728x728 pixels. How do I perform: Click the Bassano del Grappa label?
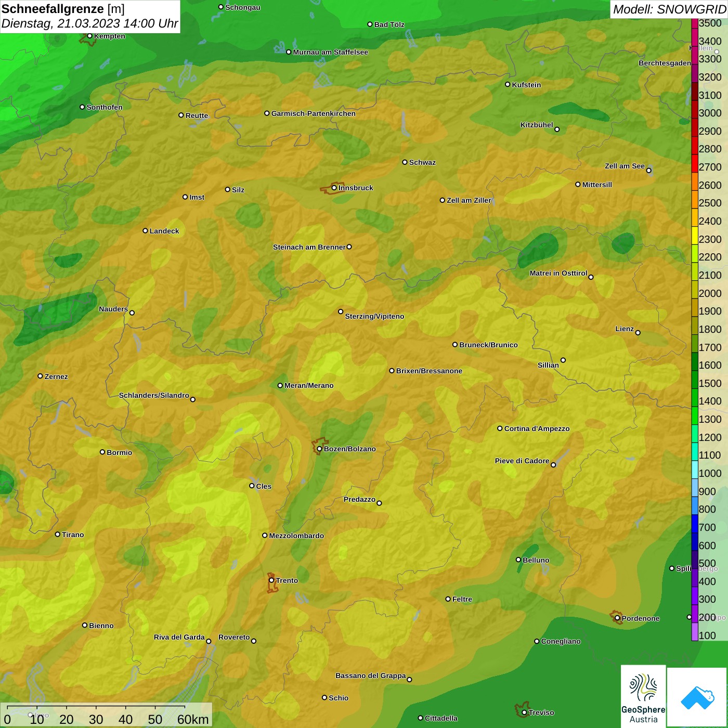(x=370, y=675)
